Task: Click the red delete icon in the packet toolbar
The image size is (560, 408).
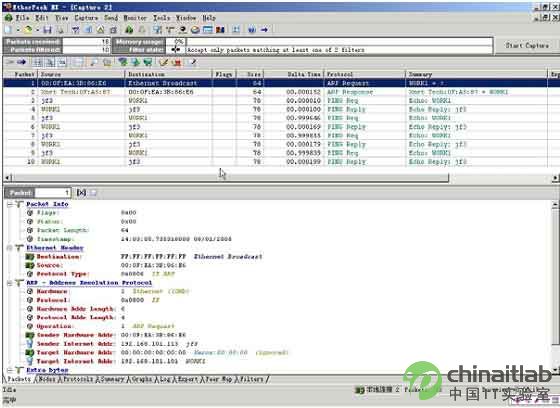Action: pos(176,63)
